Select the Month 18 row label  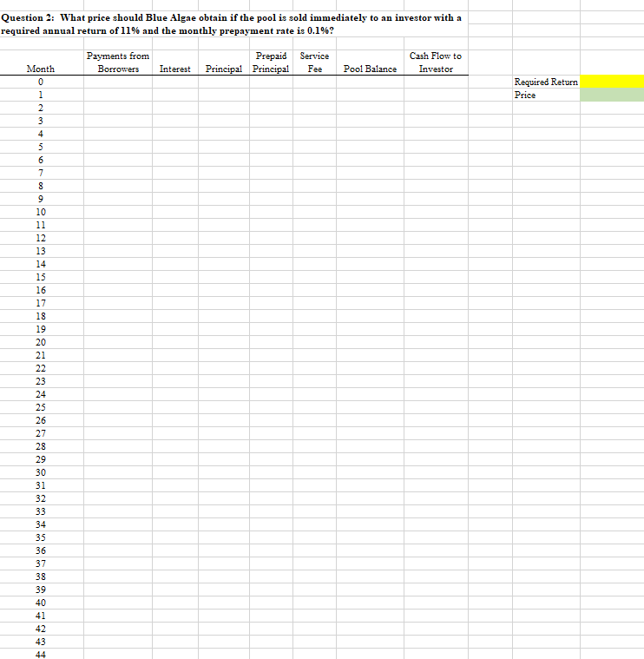point(41,316)
